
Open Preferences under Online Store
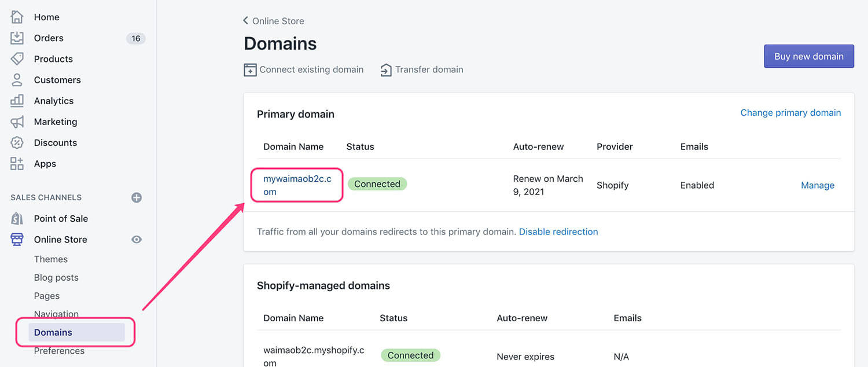coord(59,351)
